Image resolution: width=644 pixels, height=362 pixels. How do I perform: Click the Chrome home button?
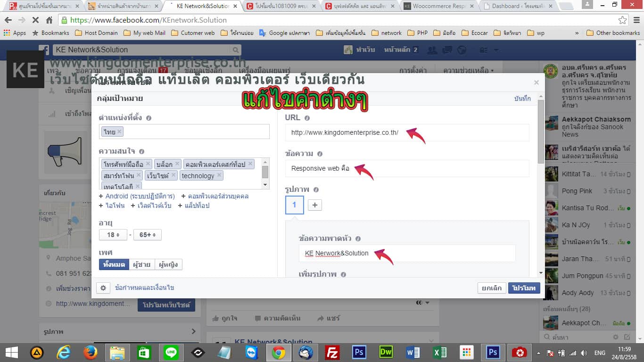[x=49, y=20]
